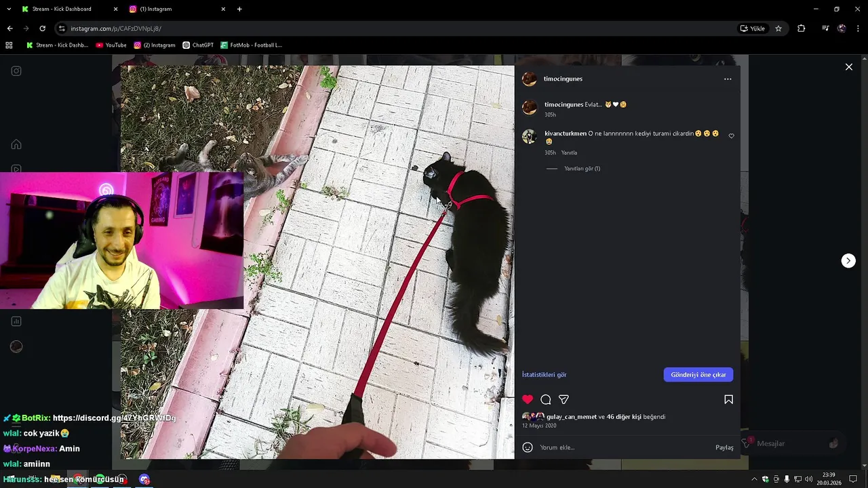Go to Home via sidebar house icon
This screenshot has height=488, width=868.
(x=16, y=144)
